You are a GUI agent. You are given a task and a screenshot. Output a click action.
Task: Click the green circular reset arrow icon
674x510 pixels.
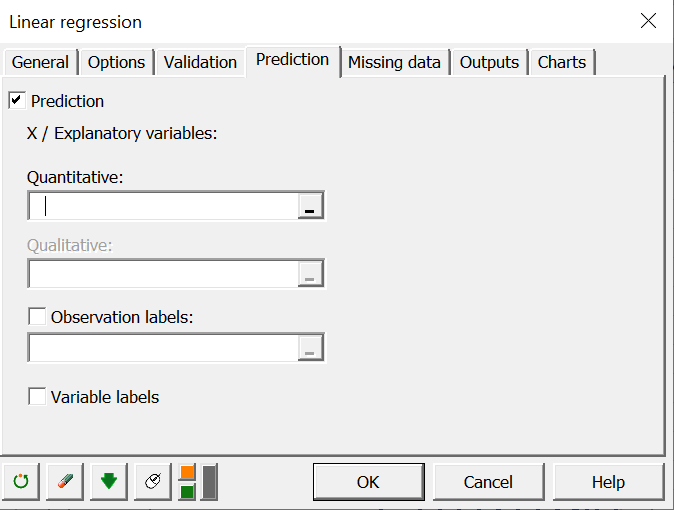tap(21, 481)
